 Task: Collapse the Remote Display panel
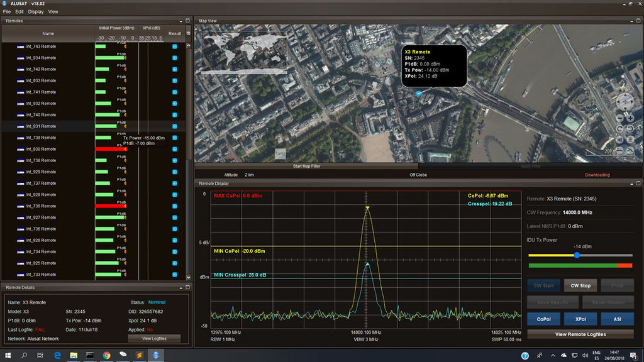pos(631,184)
